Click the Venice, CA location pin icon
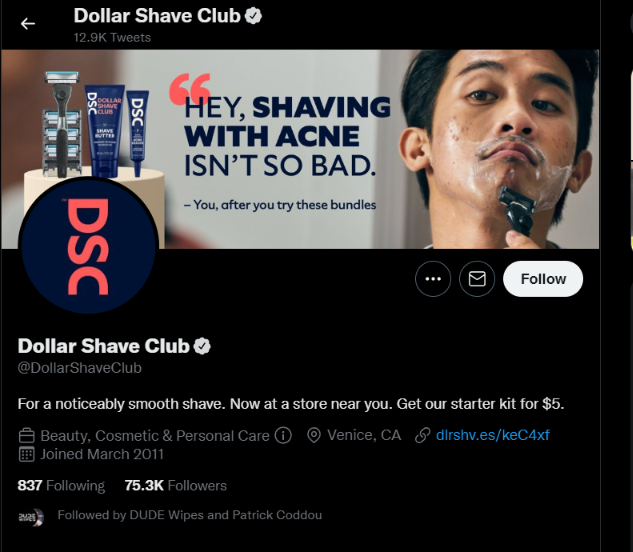The width and height of the screenshot is (633, 552). (x=314, y=435)
